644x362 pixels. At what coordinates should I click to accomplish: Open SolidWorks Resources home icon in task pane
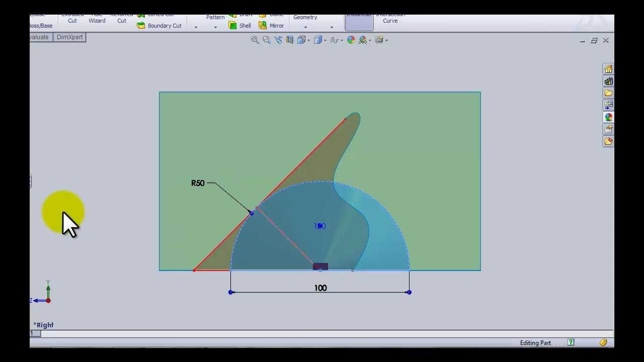pyautogui.click(x=608, y=69)
